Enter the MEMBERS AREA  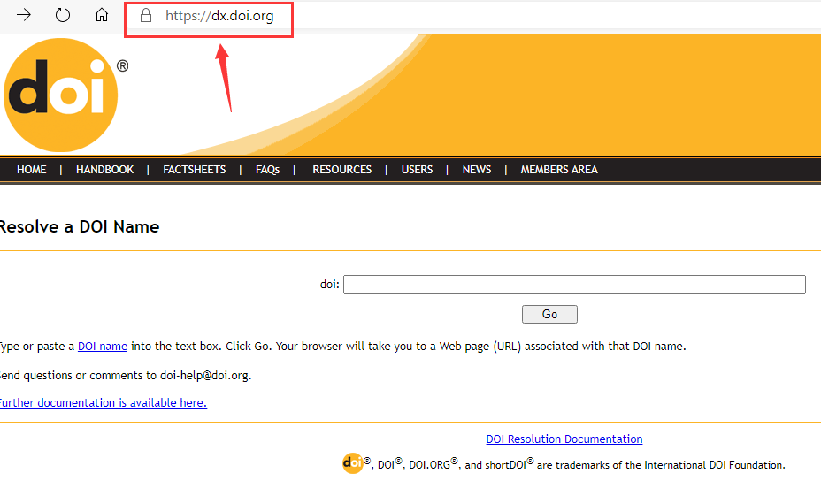tap(558, 170)
